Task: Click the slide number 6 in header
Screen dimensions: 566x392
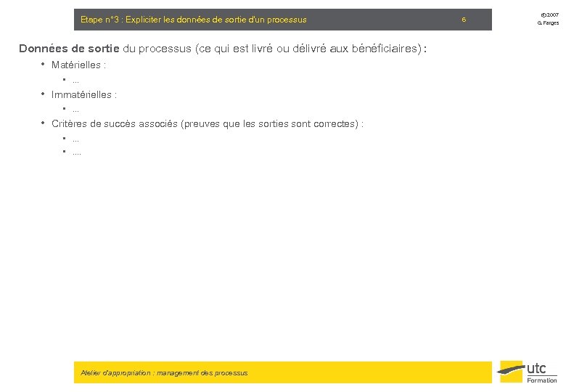Action: 464,20
